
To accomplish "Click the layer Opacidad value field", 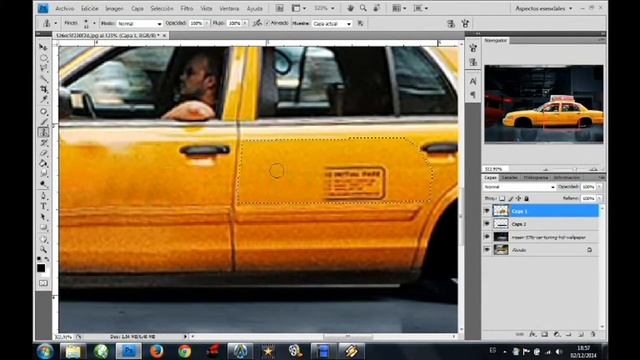I will (x=588, y=187).
